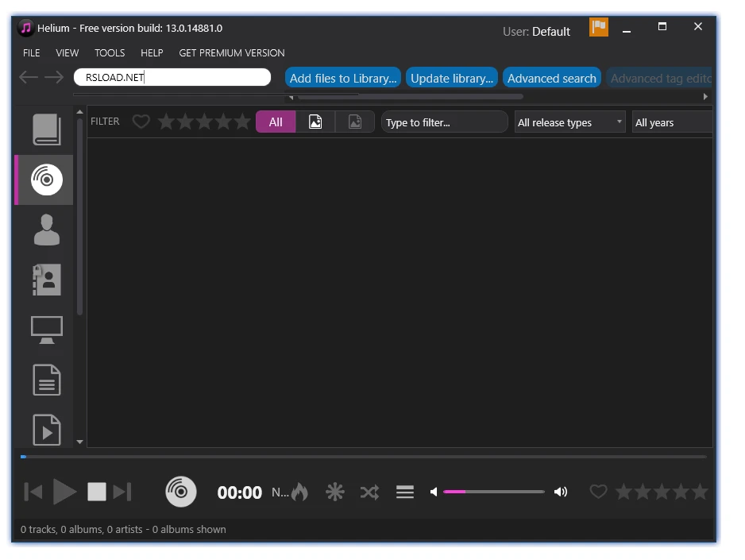Open the FILE menu
Viewport: 745px width, 560px height.
(32, 53)
